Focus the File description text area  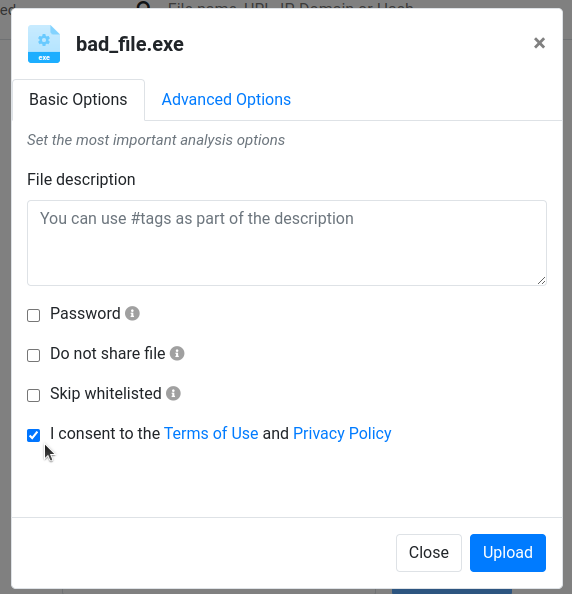tap(287, 243)
